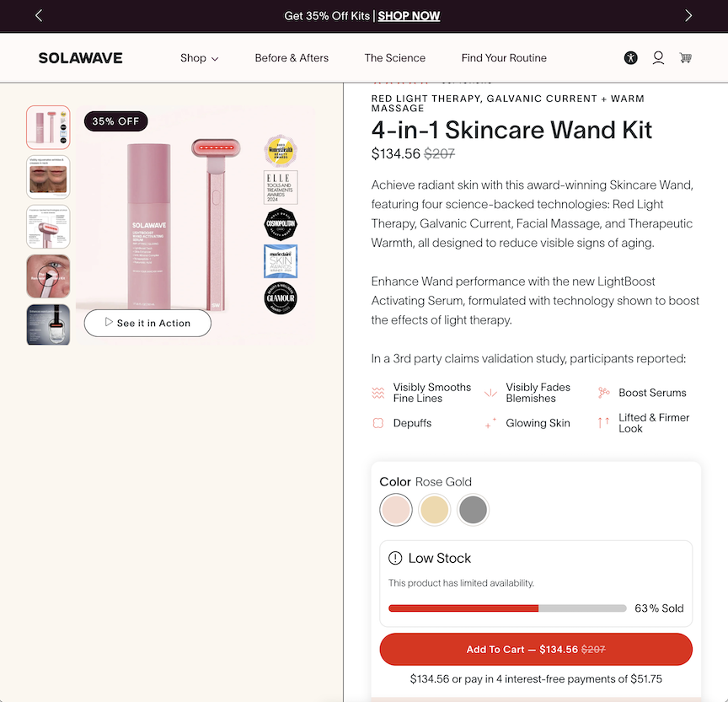Click the ELLE awards badge
728x702 pixels.
281,188
